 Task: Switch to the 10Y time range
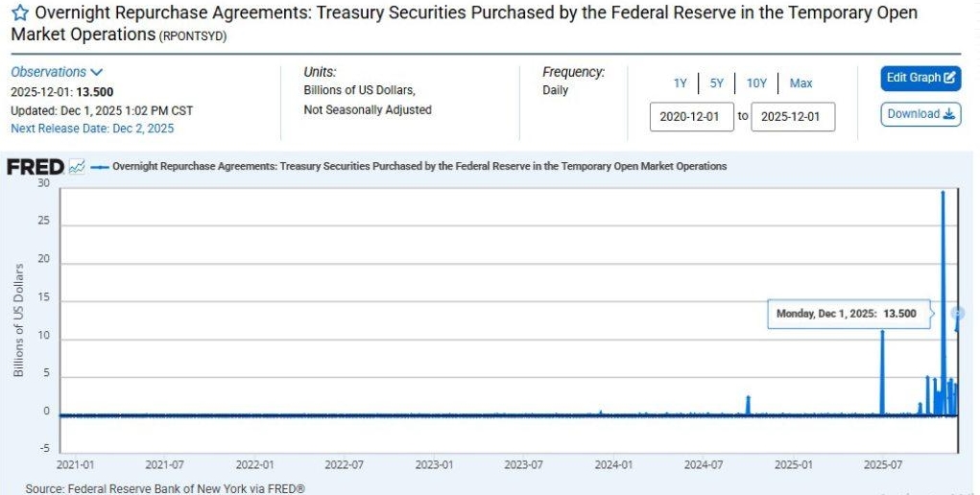(756, 83)
